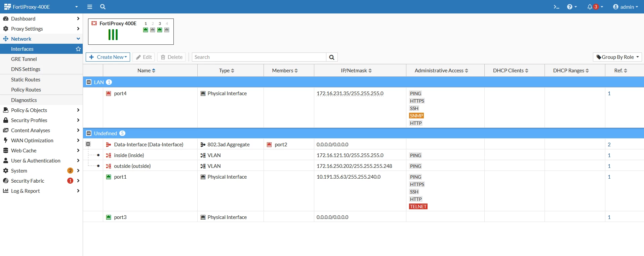
Task: Sort by IP/Netmask column
Action: (356, 71)
